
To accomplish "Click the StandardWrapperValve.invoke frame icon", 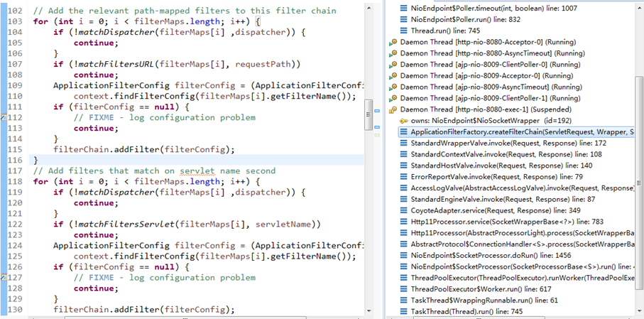I will pos(404,143).
